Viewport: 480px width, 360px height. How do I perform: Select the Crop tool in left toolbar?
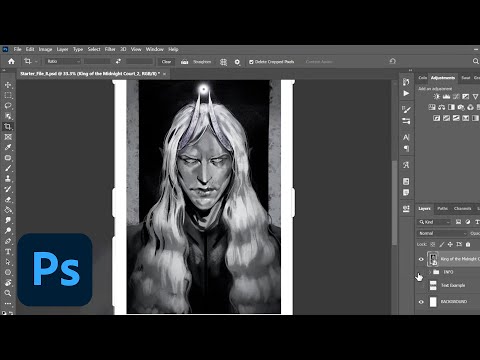coord(8,126)
